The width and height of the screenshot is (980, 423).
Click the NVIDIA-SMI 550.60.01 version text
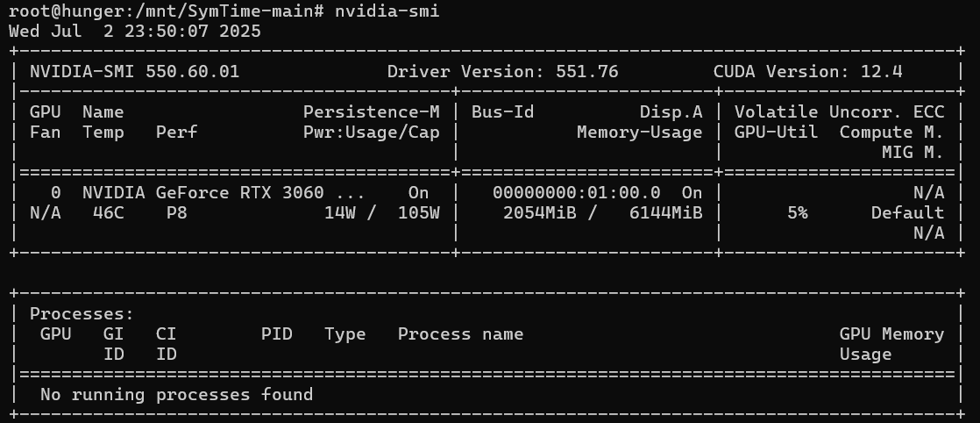pyautogui.click(x=134, y=71)
